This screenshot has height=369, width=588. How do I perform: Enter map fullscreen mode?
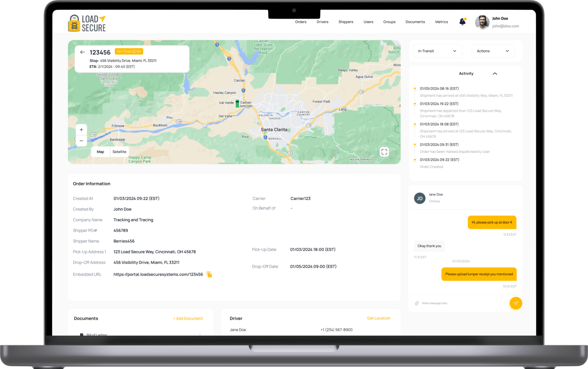[x=384, y=152]
